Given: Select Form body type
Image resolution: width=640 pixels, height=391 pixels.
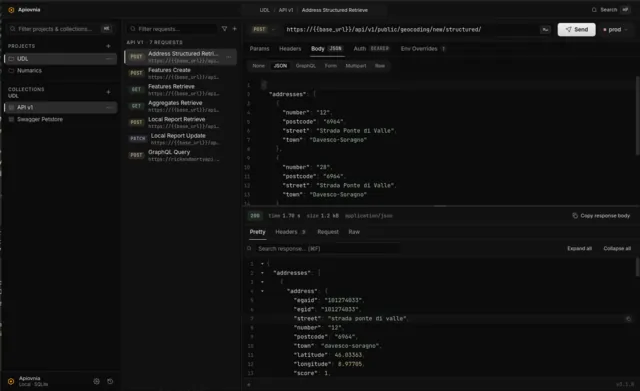Looking at the screenshot, I should [331, 66].
